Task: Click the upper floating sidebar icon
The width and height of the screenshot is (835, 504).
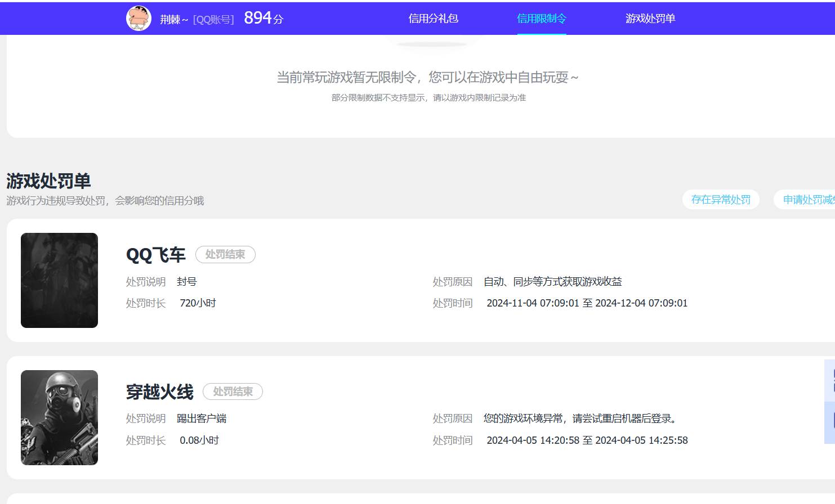Action: [830, 381]
